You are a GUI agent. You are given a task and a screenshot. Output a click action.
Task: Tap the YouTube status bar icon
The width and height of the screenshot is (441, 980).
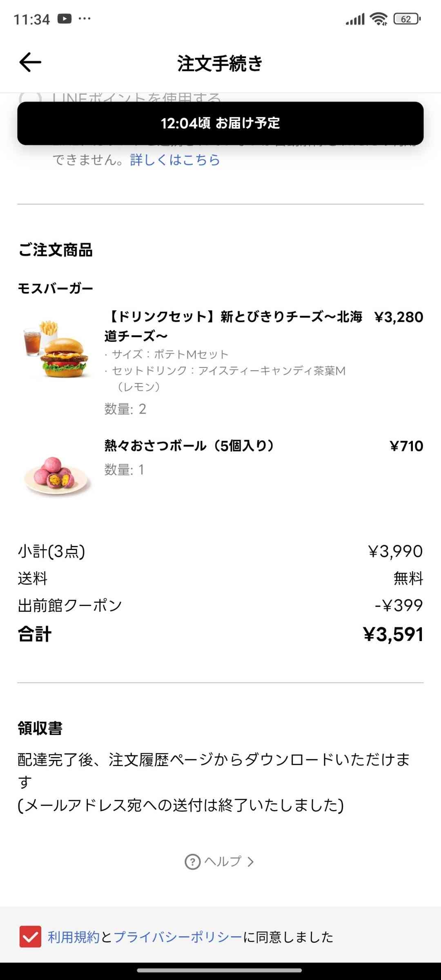click(x=65, y=19)
